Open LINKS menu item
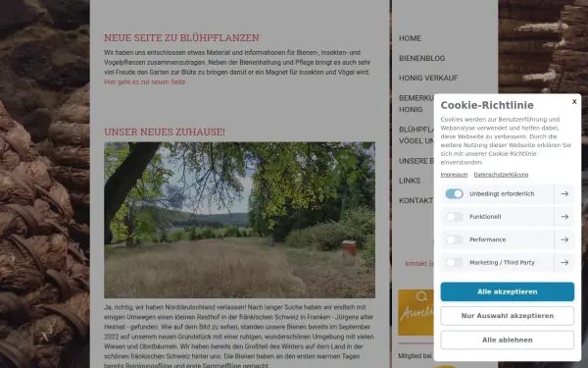The height and width of the screenshot is (368, 588). pos(410,181)
